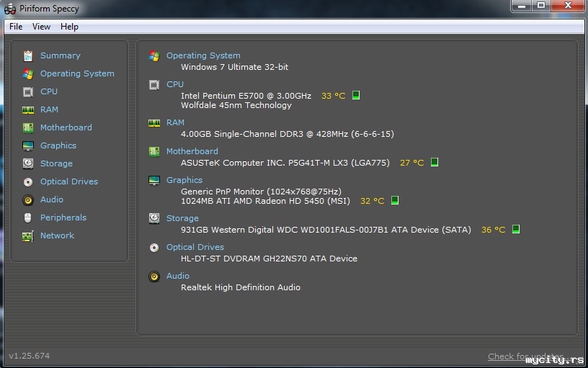Show RAM details from sidebar
The image size is (588, 368).
pos(49,109)
